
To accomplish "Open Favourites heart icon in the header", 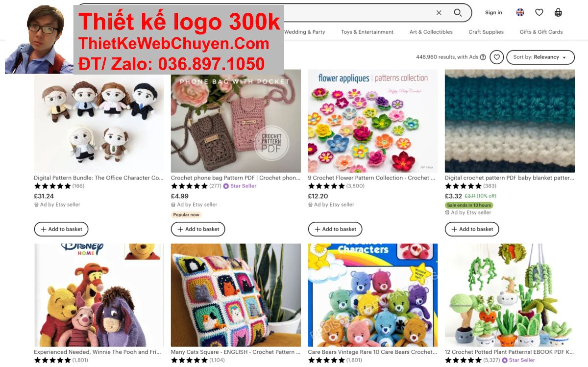I will click(x=539, y=13).
